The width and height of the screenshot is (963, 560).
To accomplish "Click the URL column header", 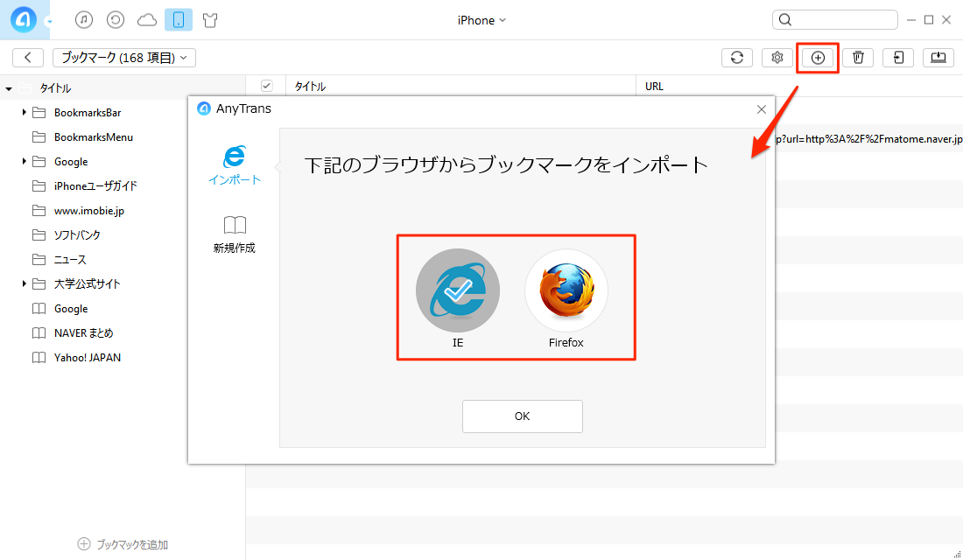I will tap(654, 86).
